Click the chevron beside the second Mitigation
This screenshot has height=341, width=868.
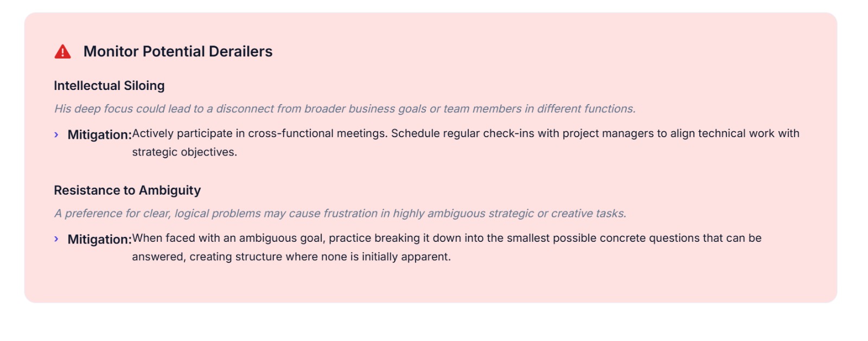pyautogui.click(x=56, y=239)
